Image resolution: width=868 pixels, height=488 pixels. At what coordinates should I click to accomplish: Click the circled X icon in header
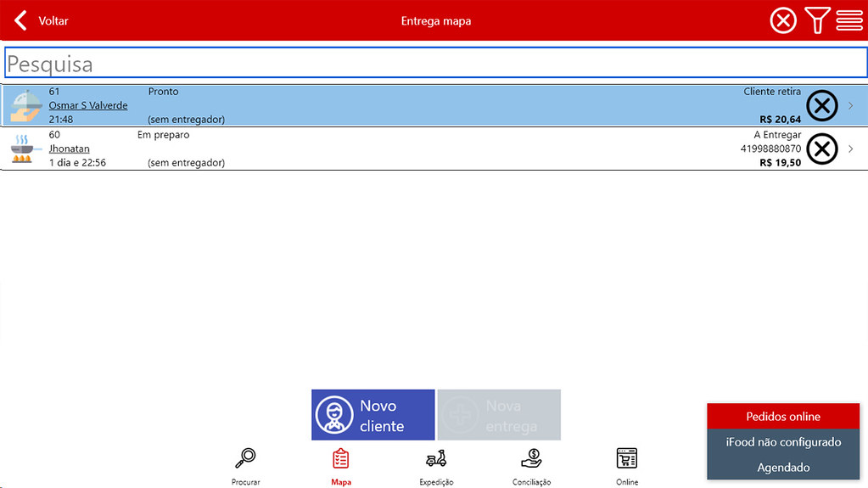click(783, 20)
